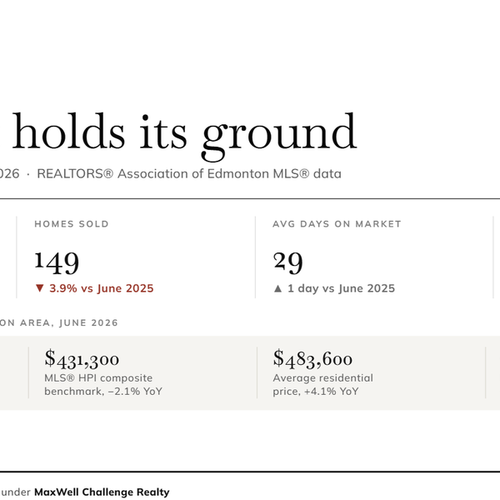Click the '$483,600' average price

tap(313, 359)
